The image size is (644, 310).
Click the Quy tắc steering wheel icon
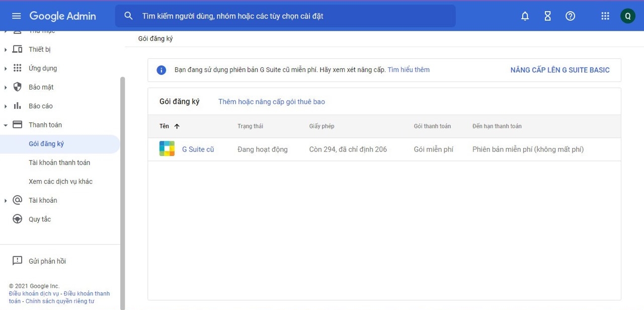[x=17, y=219]
